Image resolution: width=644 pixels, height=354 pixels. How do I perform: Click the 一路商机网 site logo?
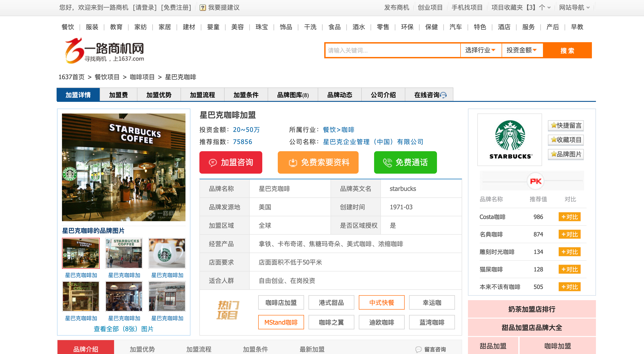click(x=104, y=50)
